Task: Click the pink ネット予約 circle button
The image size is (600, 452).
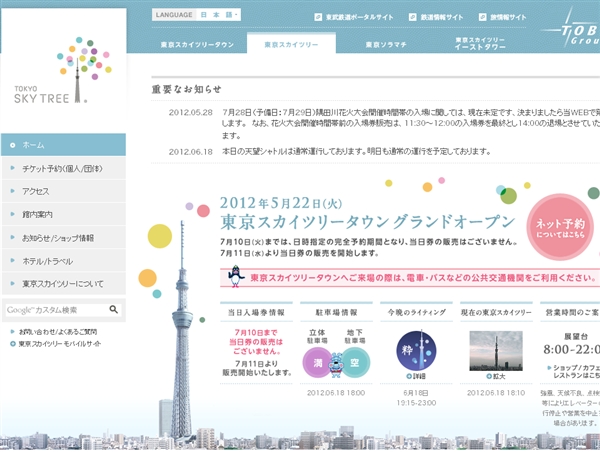Action: (x=560, y=227)
